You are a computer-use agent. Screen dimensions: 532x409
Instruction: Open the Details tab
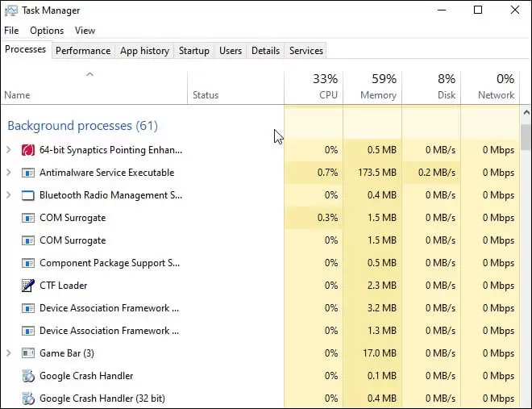[x=266, y=51]
